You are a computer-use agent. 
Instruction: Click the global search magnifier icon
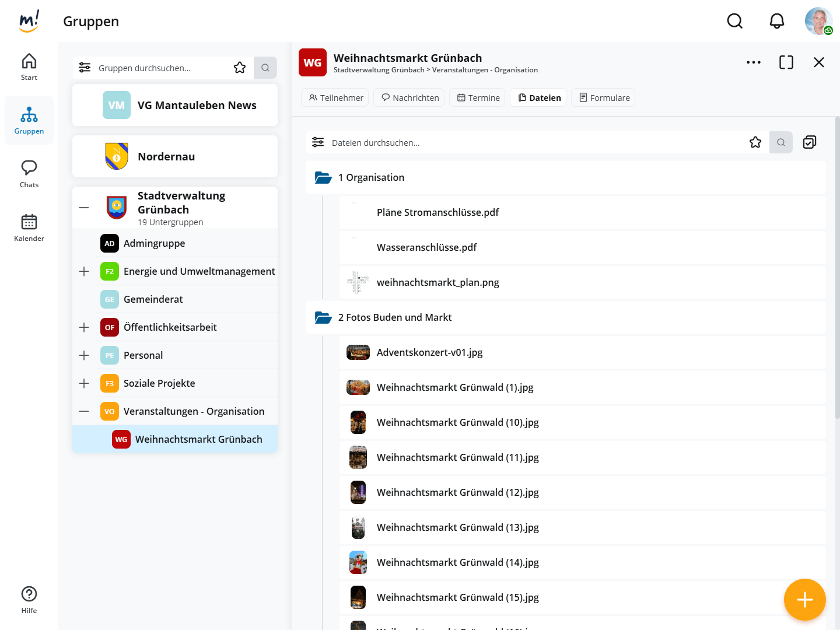[734, 22]
